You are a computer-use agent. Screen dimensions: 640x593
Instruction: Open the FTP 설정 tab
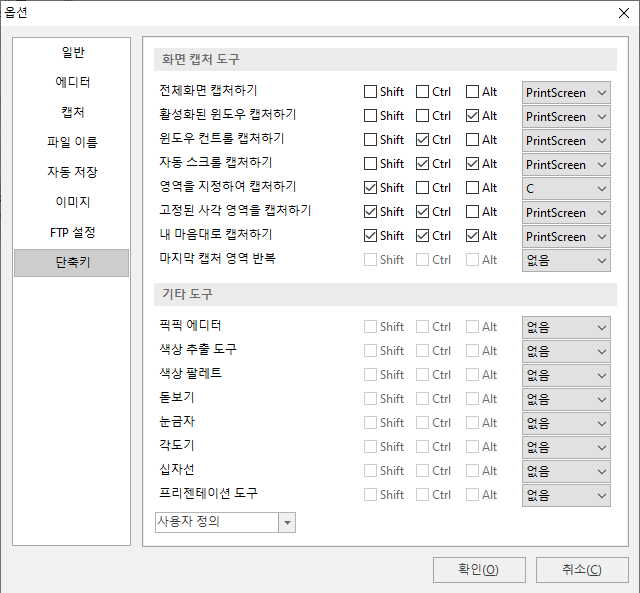(72, 232)
